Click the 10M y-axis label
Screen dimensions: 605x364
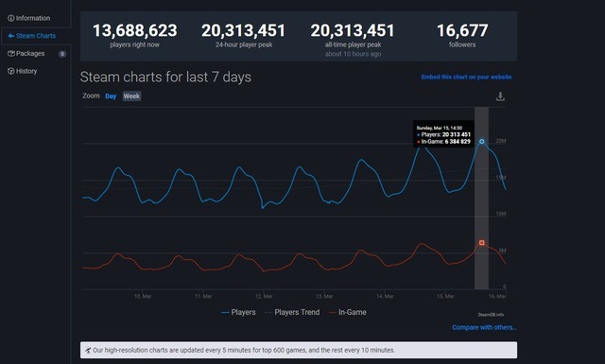[500, 214]
